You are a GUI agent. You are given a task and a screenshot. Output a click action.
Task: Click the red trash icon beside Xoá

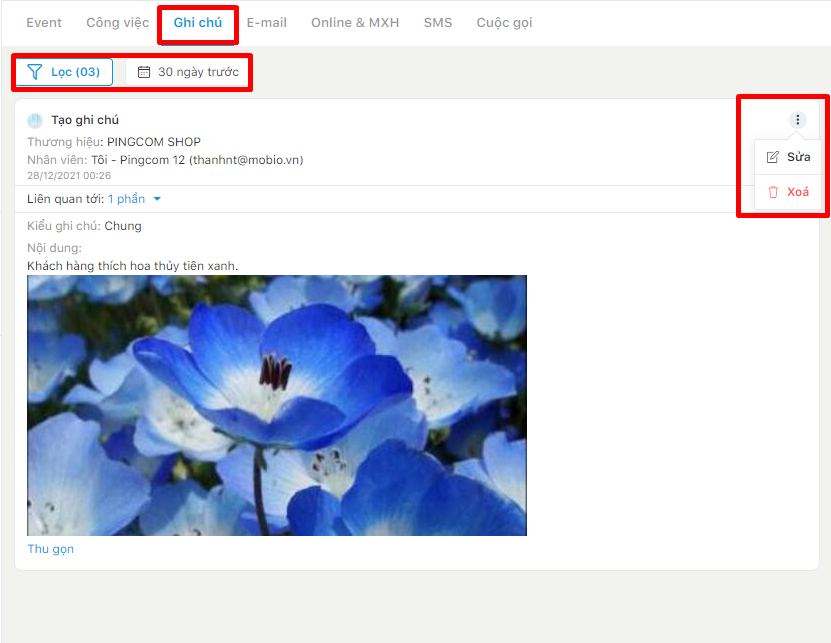pyautogui.click(x=773, y=192)
